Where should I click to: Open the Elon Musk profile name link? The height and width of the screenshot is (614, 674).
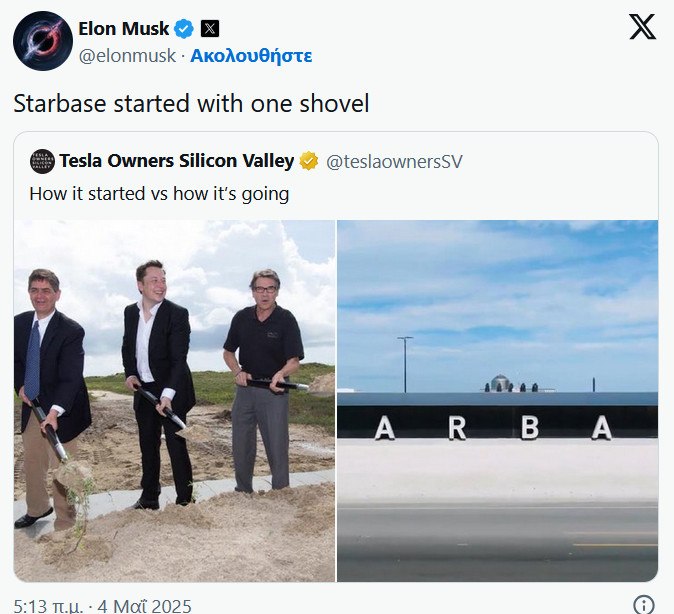[124, 29]
